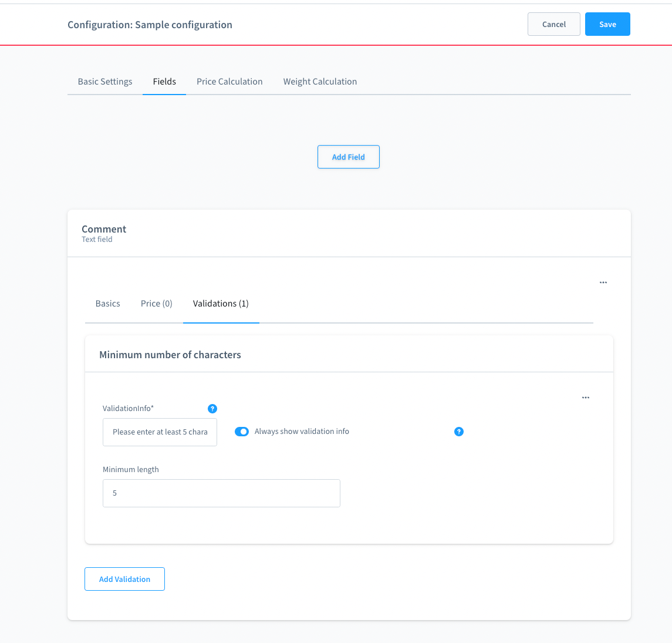Viewport: 672px width, 643px height.
Task: Go to the Weight Calculation tab
Action: [x=320, y=82]
